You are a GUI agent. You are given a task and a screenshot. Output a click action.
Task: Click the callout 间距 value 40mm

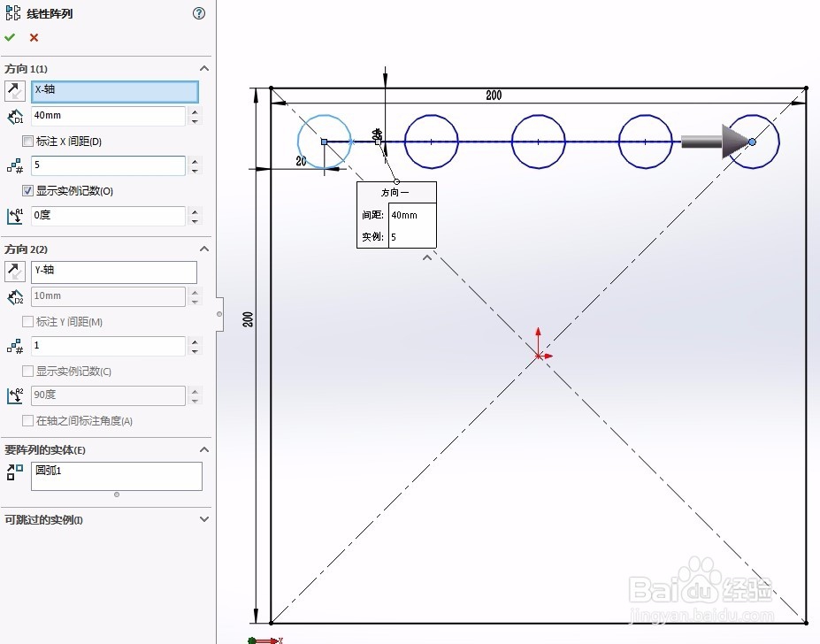pyautogui.click(x=412, y=214)
